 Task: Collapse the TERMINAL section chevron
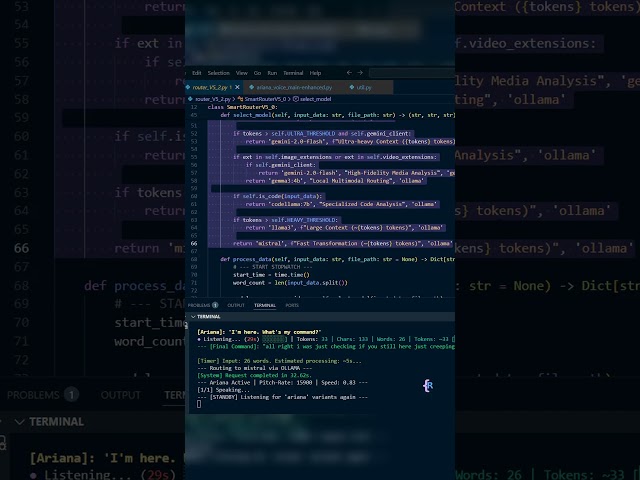[x=193, y=317]
